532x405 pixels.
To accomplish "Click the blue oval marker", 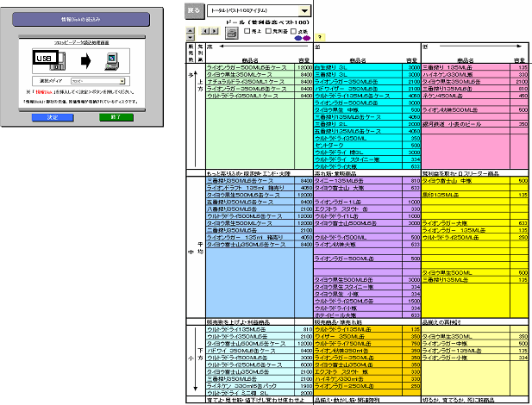I will [x=297, y=38].
